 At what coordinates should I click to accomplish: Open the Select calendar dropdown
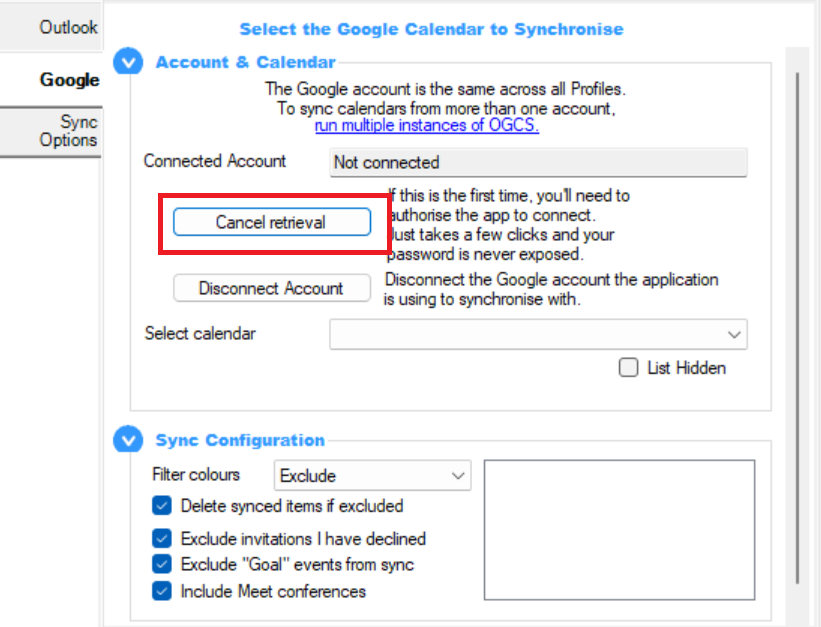tap(538, 334)
